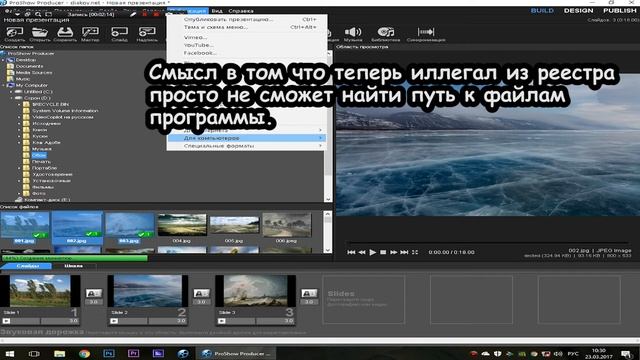This screenshot has width=640, height=360.
Task: Click the file list scrollbar down arrow
Action: tap(327, 249)
